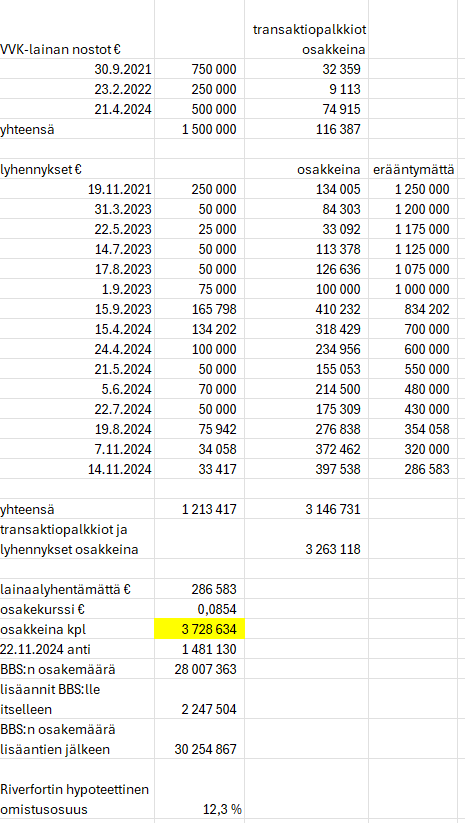Image resolution: width=465 pixels, height=823 pixels.
Task: Select the 19.11.2021 date cell
Action: [x=77, y=189]
